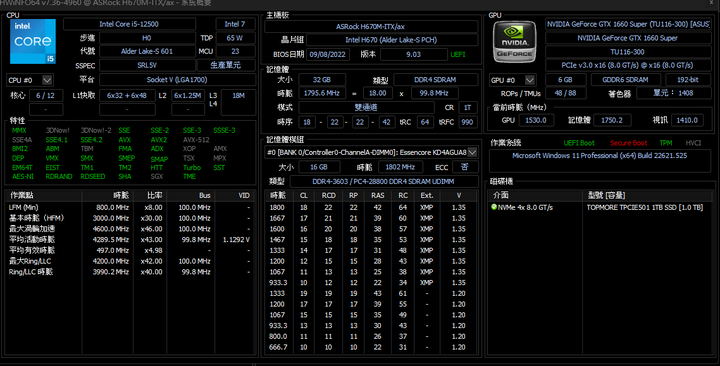This screenshot has height=366, width=720.
Task: Click the red Secure Boot label
Action: click(x=628, y=143)
